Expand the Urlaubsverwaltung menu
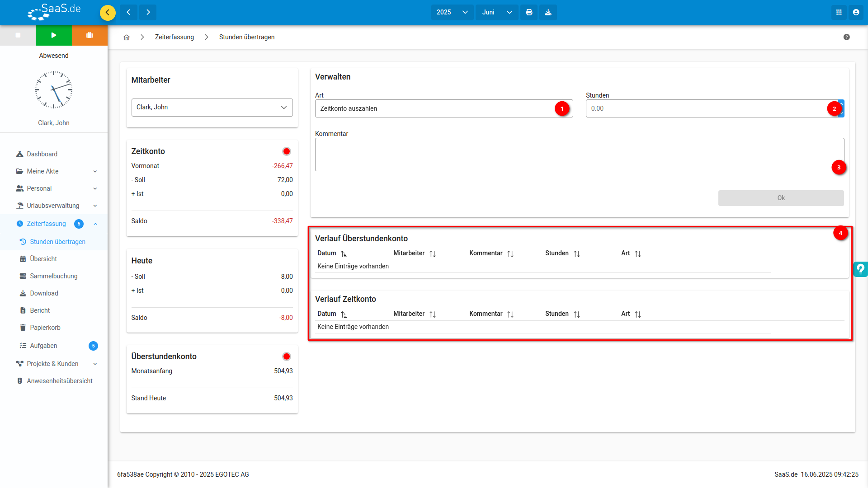The image size is (868, 488). point(57,206)
